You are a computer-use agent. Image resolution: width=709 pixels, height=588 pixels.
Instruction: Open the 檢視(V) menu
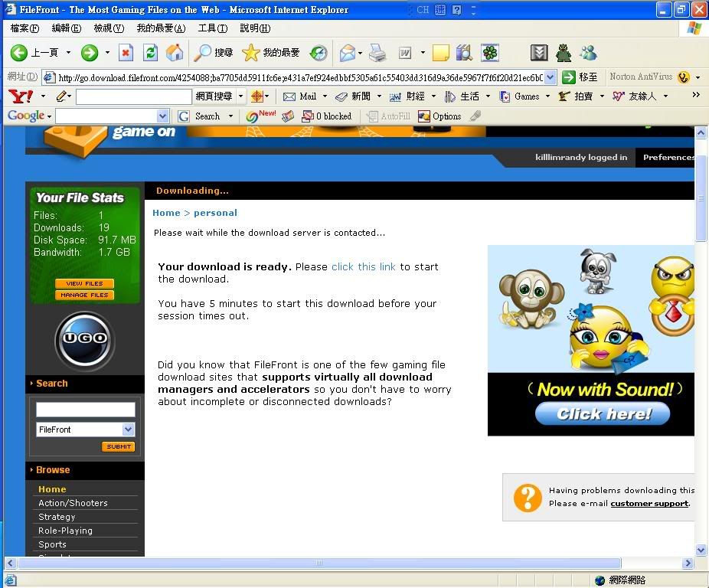[x=109, y=28]
